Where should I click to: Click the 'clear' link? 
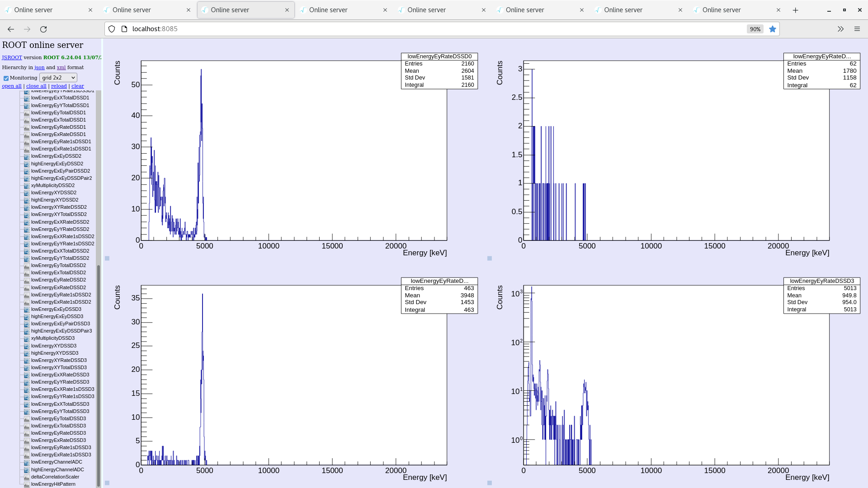coord(77,86)
